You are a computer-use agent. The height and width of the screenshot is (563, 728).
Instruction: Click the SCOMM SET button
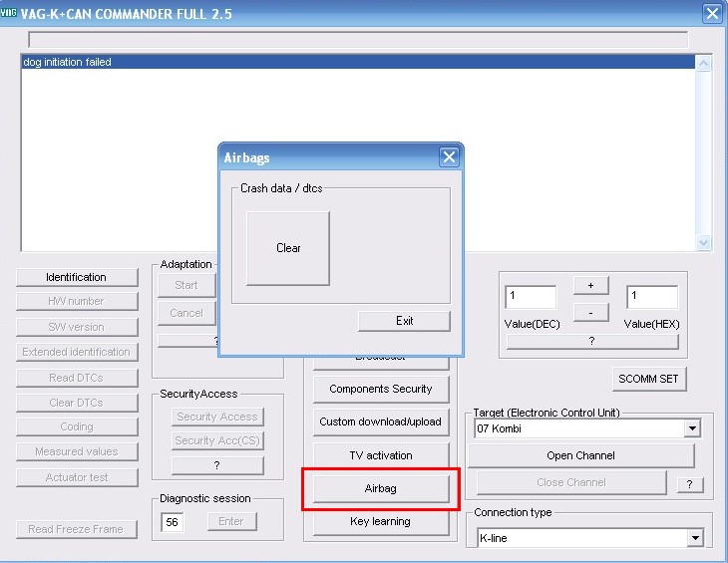(x=648, y=379)
